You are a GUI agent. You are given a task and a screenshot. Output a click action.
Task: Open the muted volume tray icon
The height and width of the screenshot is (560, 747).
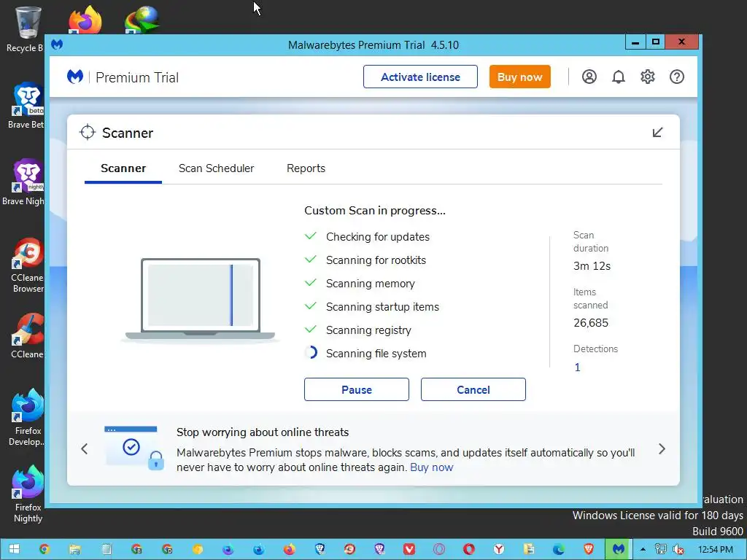[x=678, y=549]
